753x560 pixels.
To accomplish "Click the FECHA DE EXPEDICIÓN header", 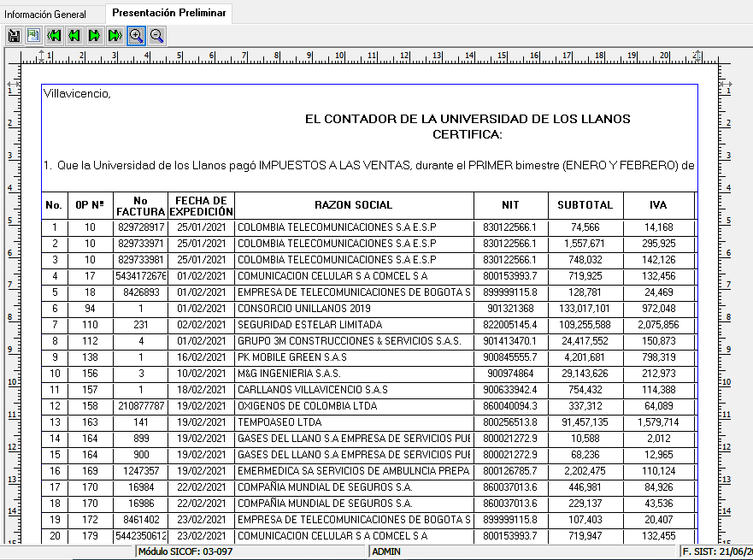I will click(200, 205).
